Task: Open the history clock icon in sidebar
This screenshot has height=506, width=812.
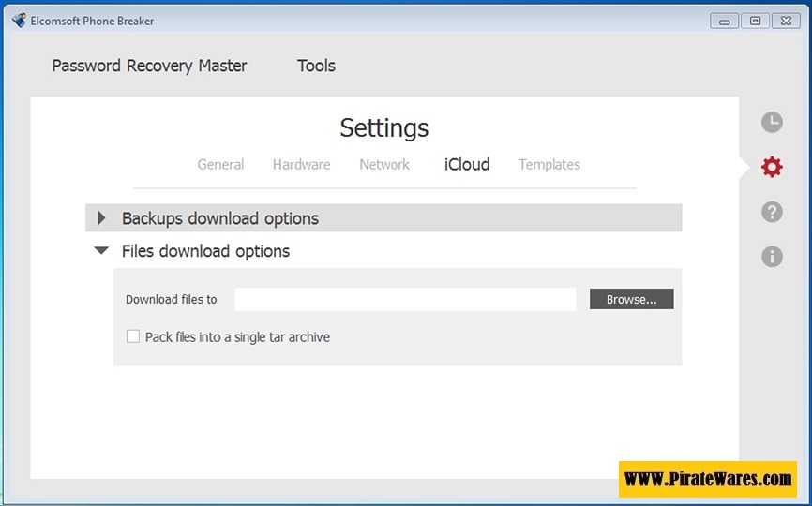Action: click(772, 122)
